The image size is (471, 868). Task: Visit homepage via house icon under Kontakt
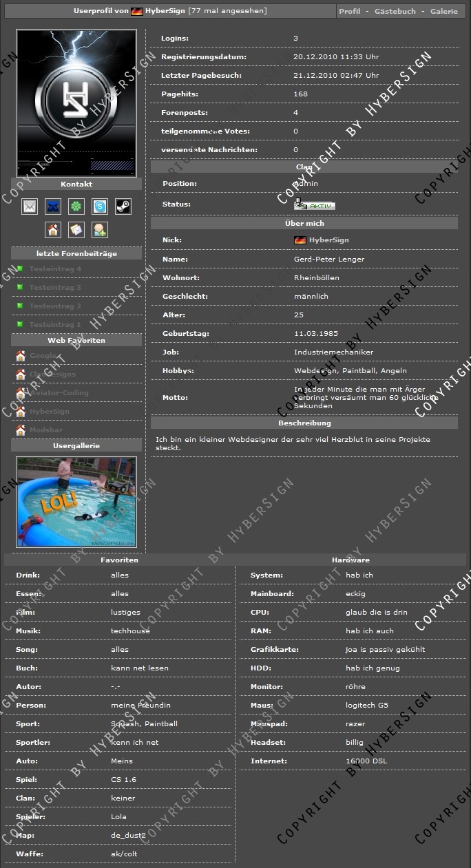53,229
